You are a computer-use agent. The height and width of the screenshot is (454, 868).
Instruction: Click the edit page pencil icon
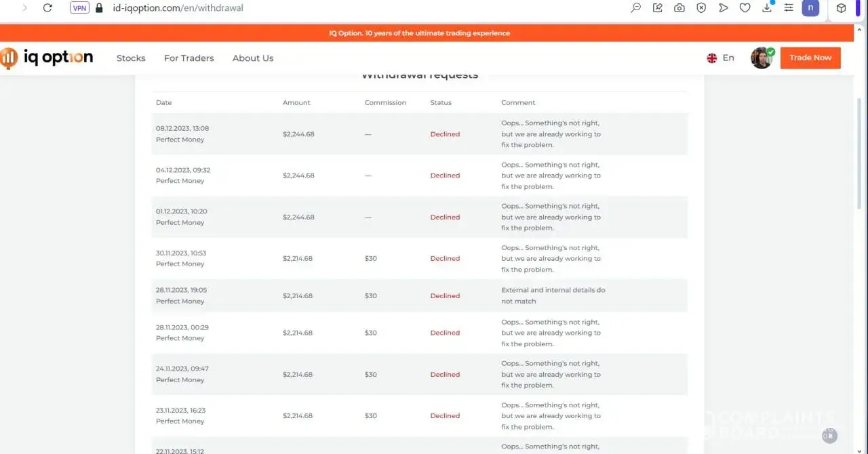[657, 8]
